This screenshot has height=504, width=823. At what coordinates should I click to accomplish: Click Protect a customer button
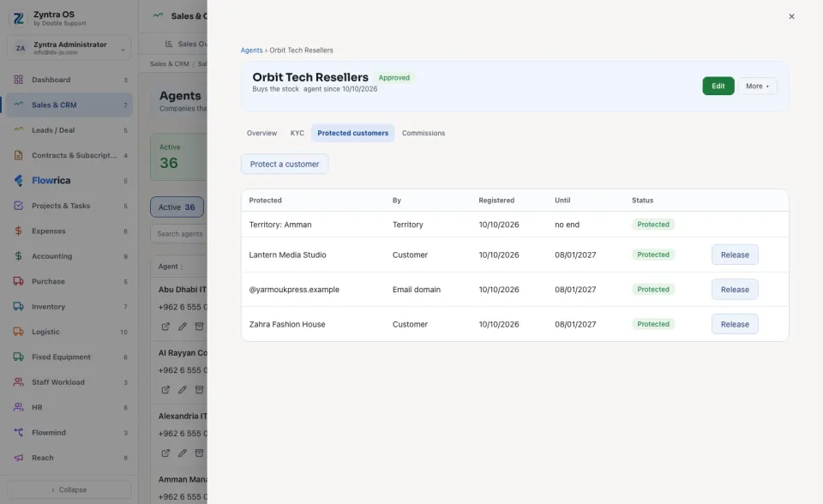(285, 165)
